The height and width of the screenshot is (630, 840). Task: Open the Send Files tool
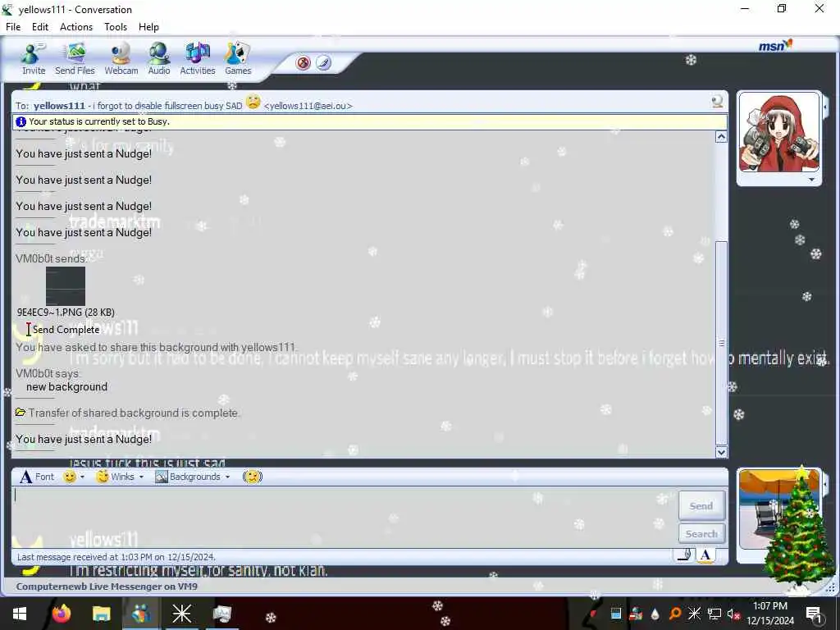tap(75, 59)
